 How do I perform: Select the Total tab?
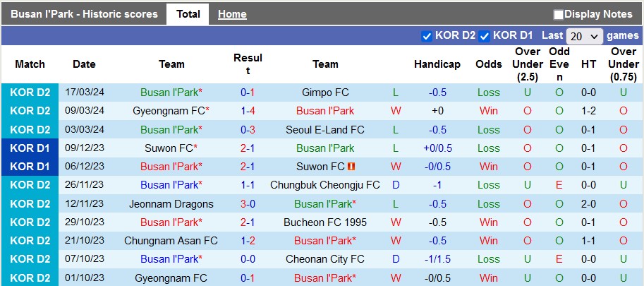pyautogui.click(x=188, y=14)
